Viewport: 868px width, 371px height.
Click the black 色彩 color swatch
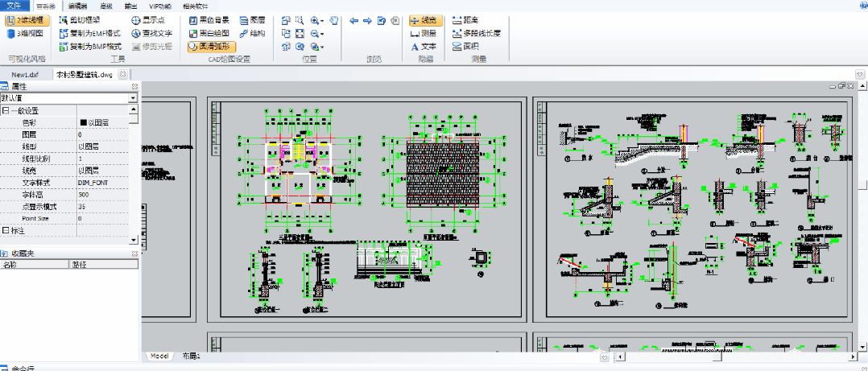83,122
